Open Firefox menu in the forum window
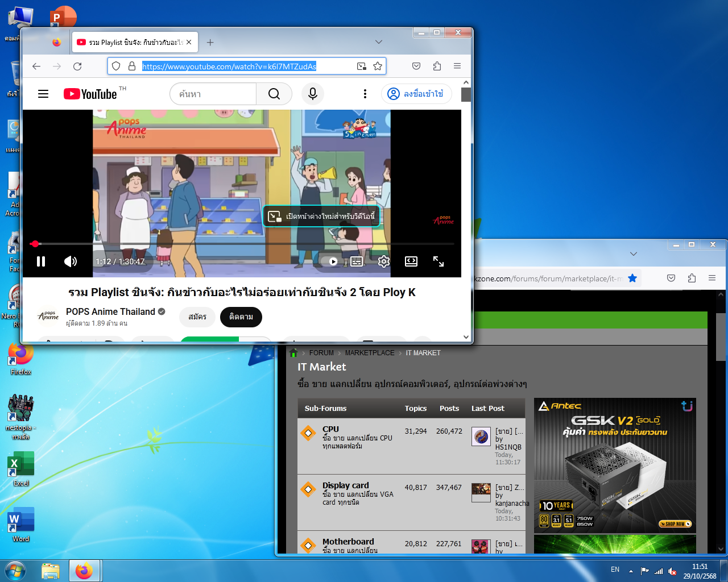 [x=712, y=278]
